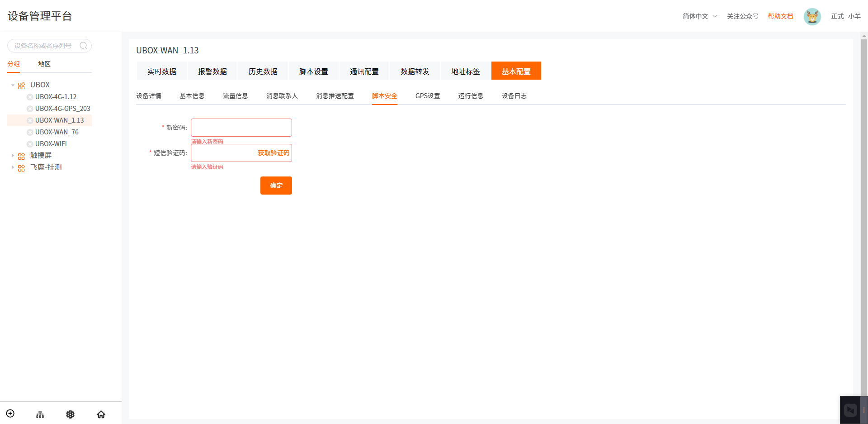The height and width of the screenshot is (424, 868).
Task: Open the 简体中文 language dropdown
Action: 700,16
